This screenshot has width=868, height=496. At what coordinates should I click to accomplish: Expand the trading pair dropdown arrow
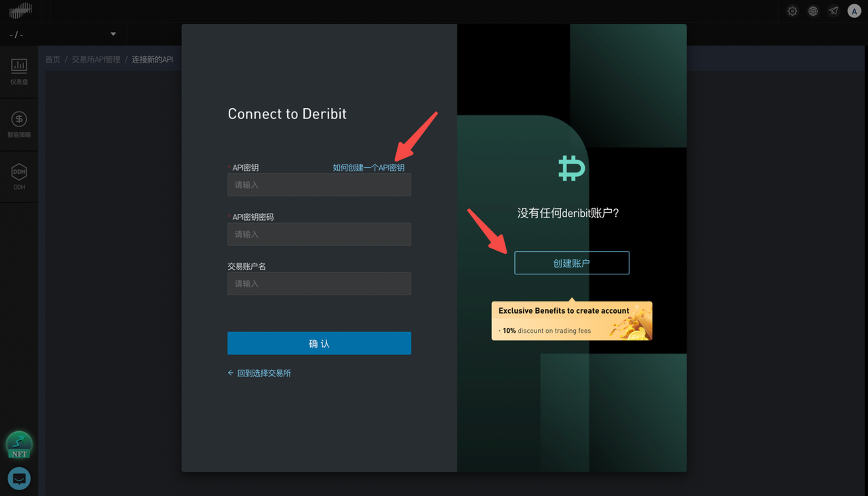[x=113, y=34]
